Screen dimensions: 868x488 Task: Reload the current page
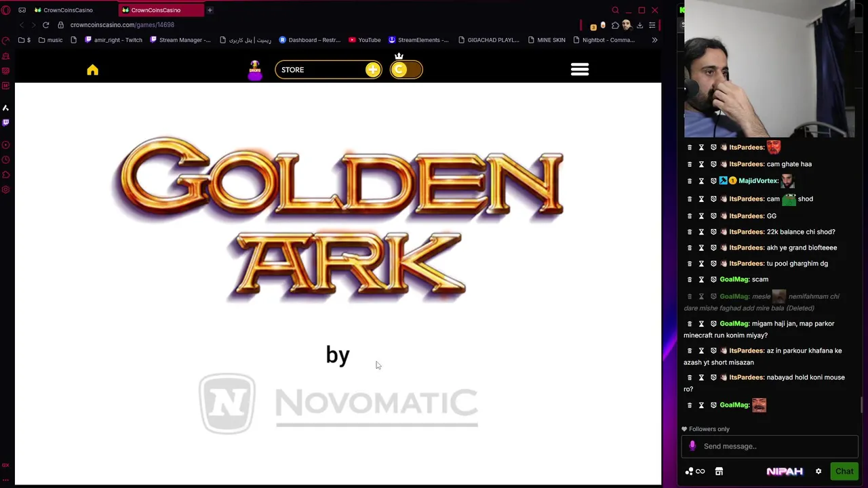click(x=45, y=25)
